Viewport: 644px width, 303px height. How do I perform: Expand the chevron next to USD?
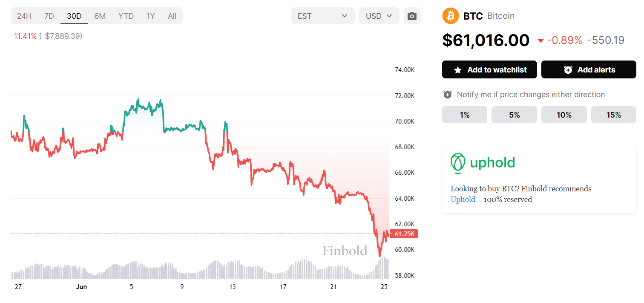point(388,15)
